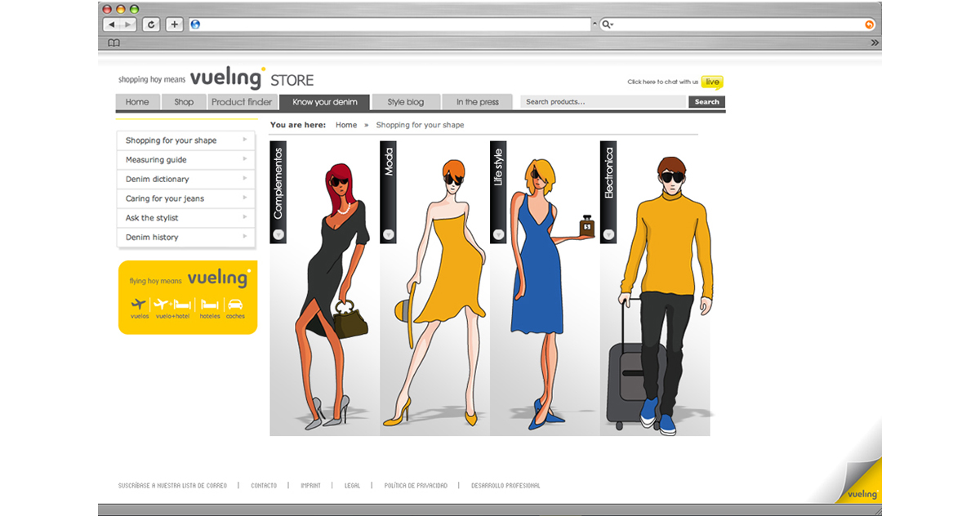Screen dimensions: 980x516
Task: Click the down arrow under Electronica
Action: (608, 235)
